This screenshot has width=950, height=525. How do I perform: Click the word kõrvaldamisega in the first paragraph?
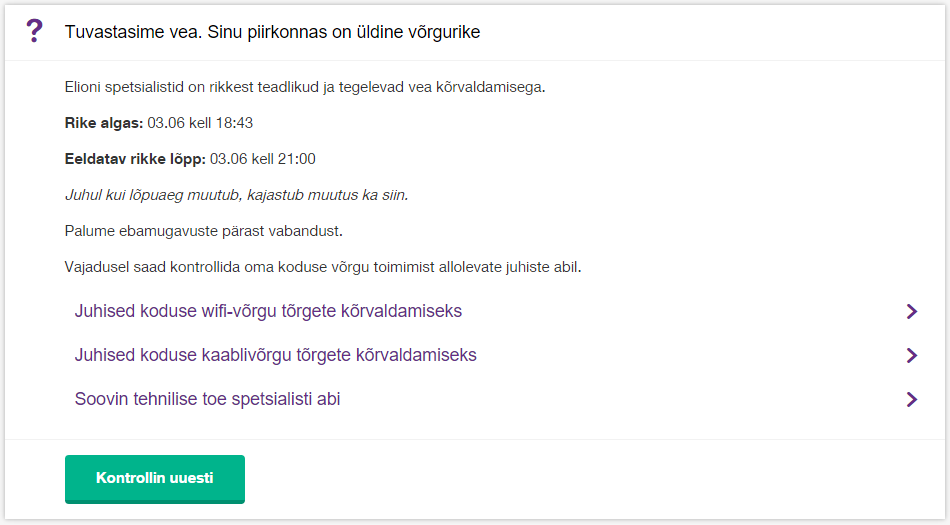click(x=490, y=87)
